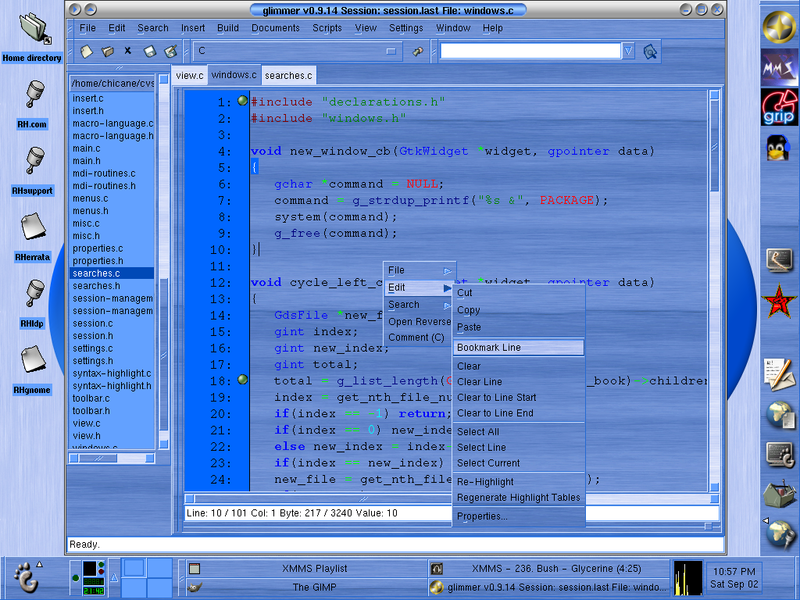Open the search field history dropdown arrow
The width and height of the screenshot is (800, 600).
tap(628, 51)
